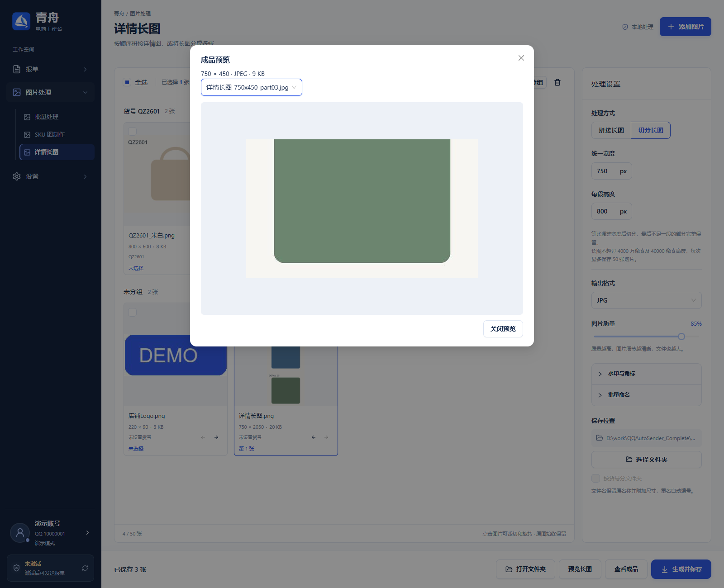Image resolution: width=724 pixels, height=588 pixels.
Task: Click right arrow on 店铺Logo.png card
Action: [216, 437]
